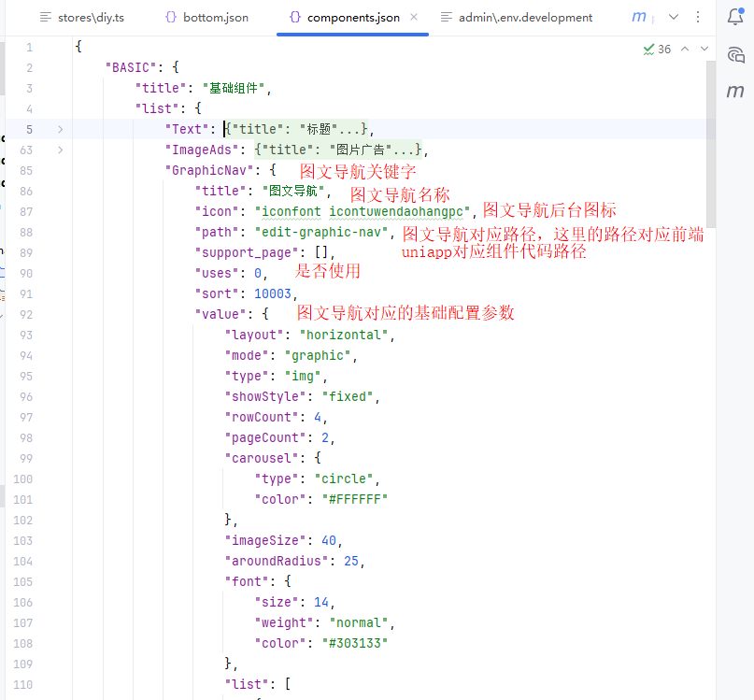Viewport: 754px width, 700px height.
Task: Open the editor tabs three-dot menu
Action: pos(697,17)
